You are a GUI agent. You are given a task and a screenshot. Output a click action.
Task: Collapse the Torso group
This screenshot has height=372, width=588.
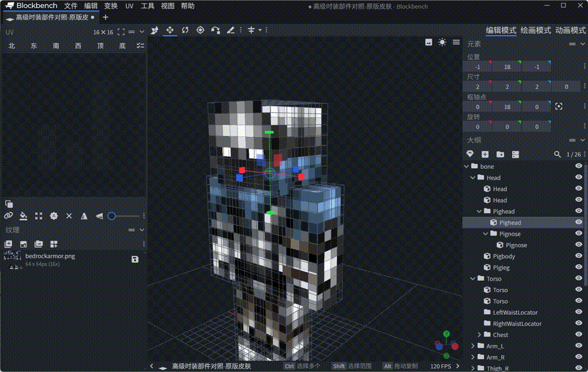[473, 278]
